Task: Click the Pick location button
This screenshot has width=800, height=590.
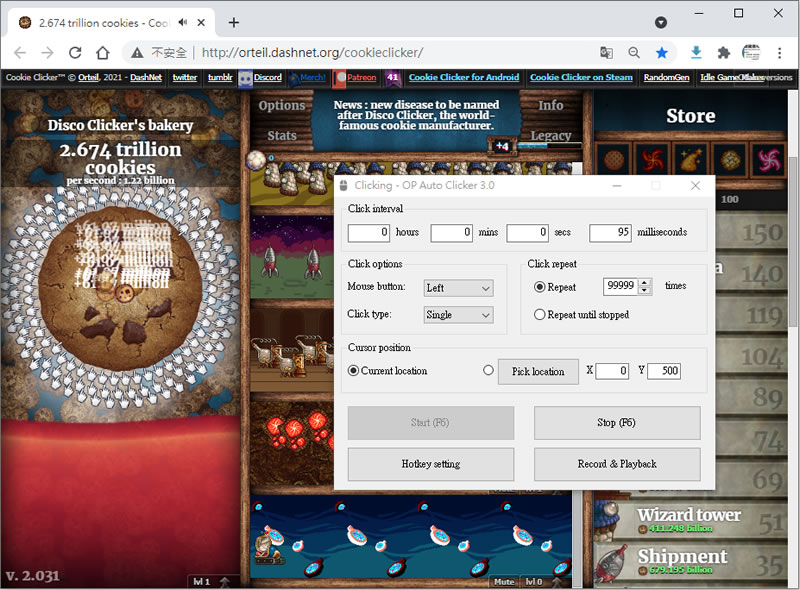Action: tap(538, 372)
